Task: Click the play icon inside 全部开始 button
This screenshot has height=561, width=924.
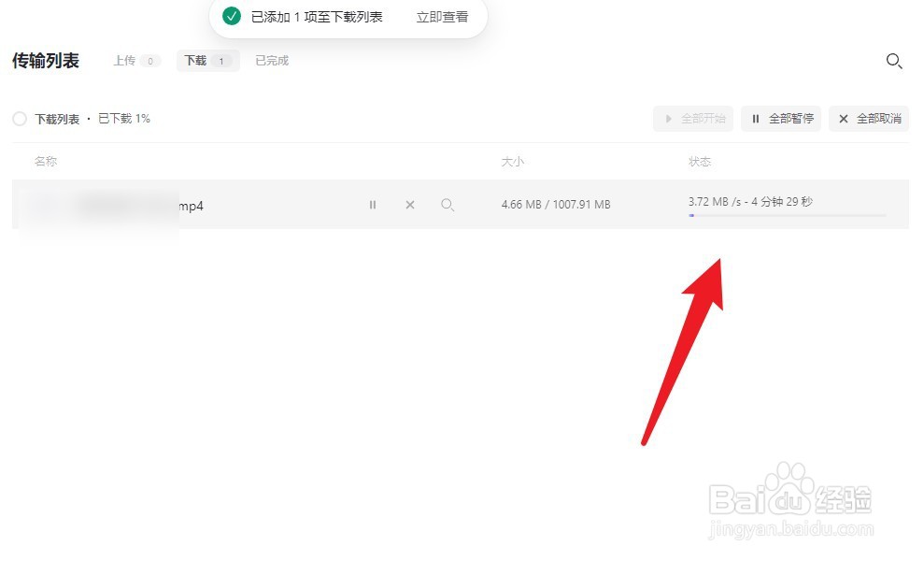Action: (x=668, y=119)
